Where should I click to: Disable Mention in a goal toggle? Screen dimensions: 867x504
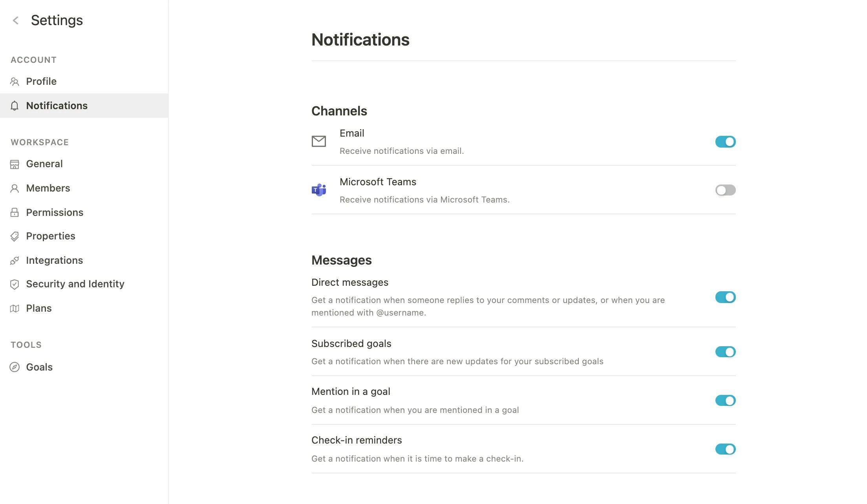click(x=725, y=401)
